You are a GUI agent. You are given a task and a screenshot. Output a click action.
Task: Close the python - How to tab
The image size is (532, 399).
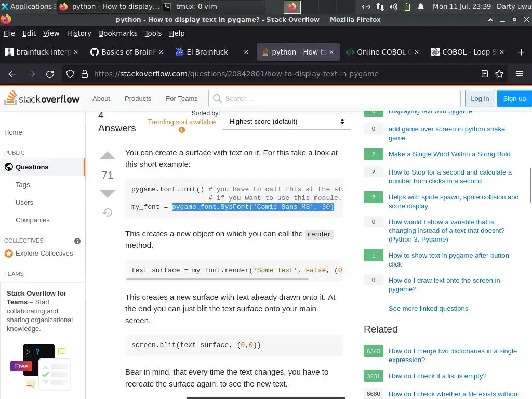[331, 52]
